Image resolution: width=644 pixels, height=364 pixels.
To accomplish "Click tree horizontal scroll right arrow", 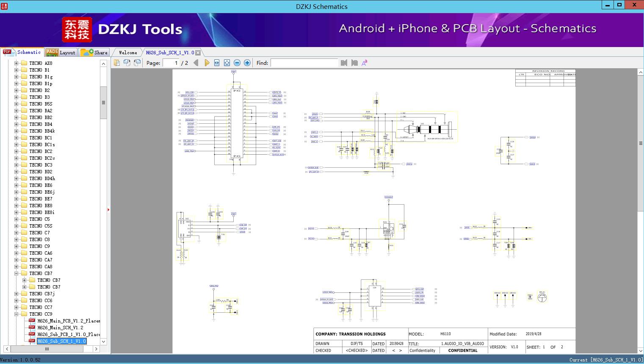I will [x=96, y=349].
